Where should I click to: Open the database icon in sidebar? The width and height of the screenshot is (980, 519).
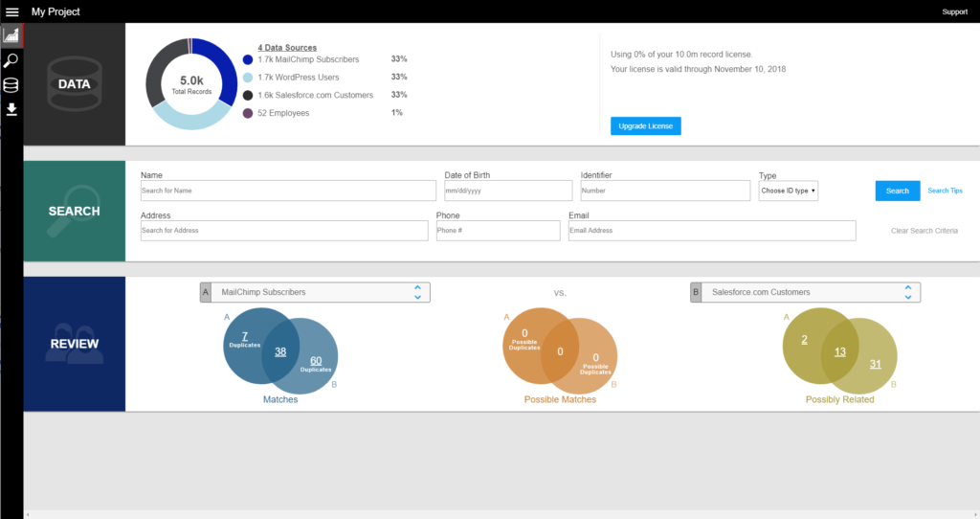click(11, 85)
